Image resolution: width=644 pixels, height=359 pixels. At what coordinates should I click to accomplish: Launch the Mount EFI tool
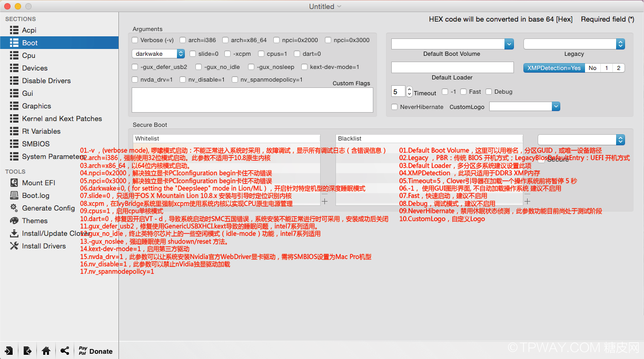[x=59, y=183]
